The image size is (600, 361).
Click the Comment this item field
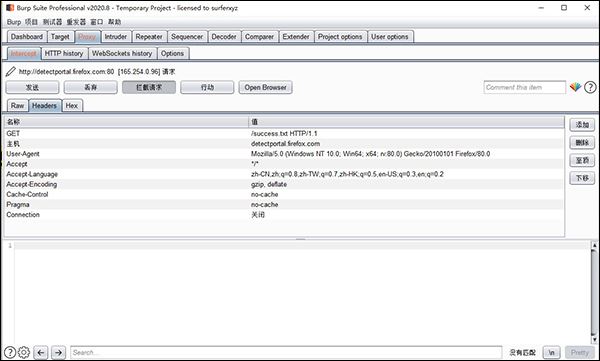pos(524,87)
